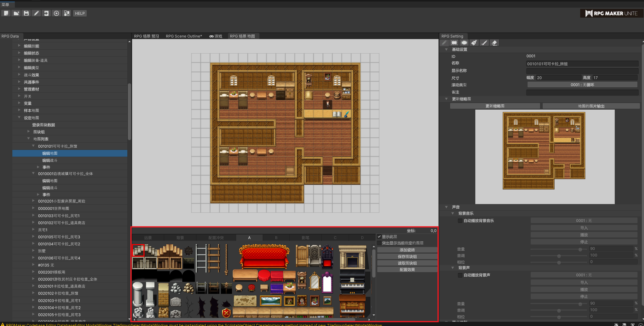Click the new folder plus icon

pyautogui.click(x=16, y=13)
